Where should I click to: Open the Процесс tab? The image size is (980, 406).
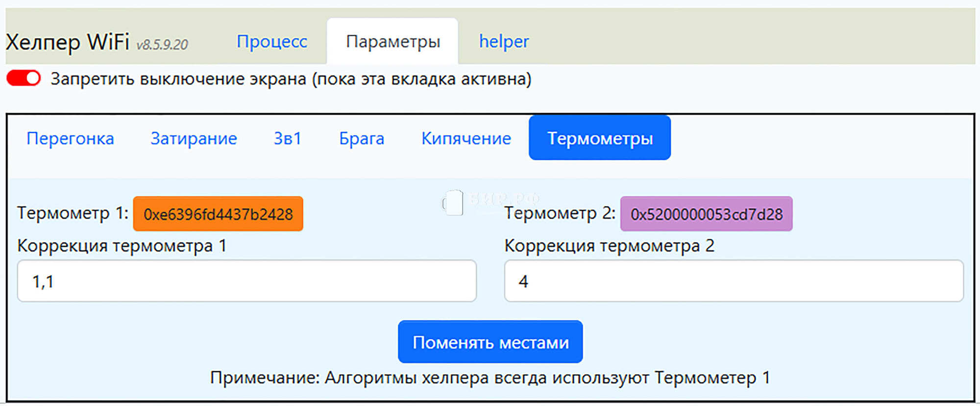coord(272,42)
